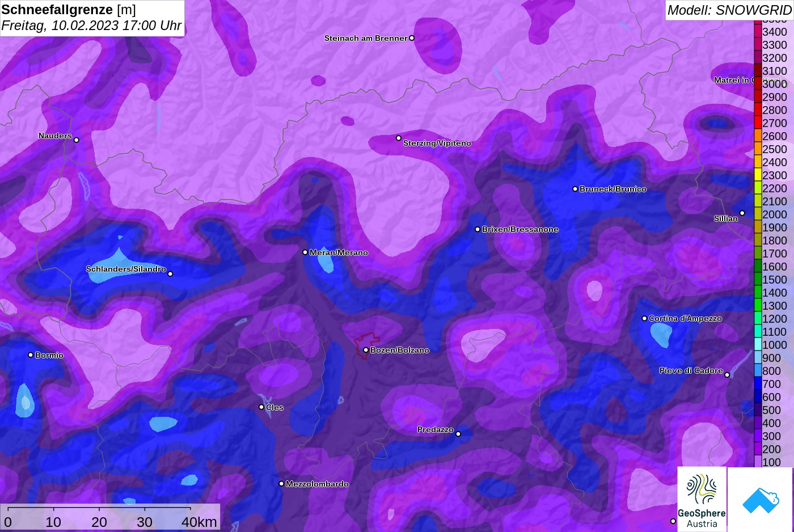Select the Meran/Merano location marker
Viewport: 794px width, 532px height.
coord(305,252)
